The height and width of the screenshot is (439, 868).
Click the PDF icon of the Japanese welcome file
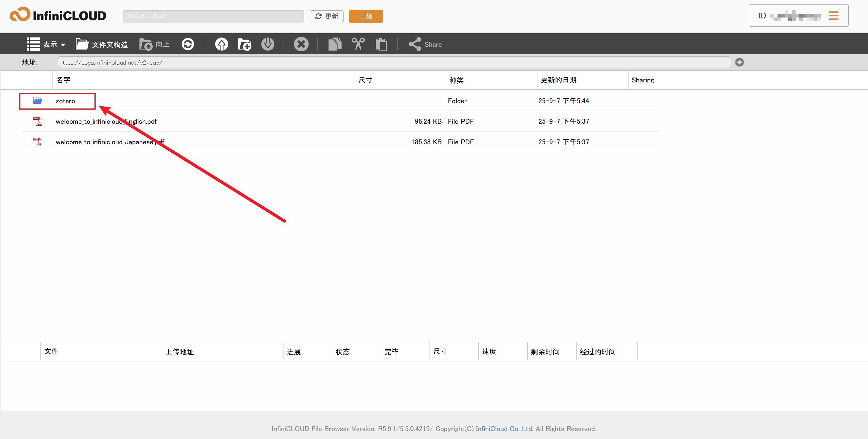pos(38,142)
